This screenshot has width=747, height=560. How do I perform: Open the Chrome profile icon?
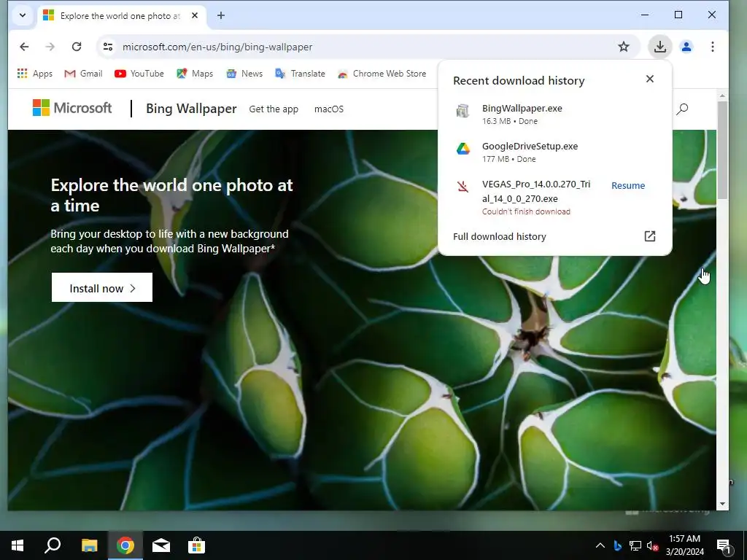[686, 47]
